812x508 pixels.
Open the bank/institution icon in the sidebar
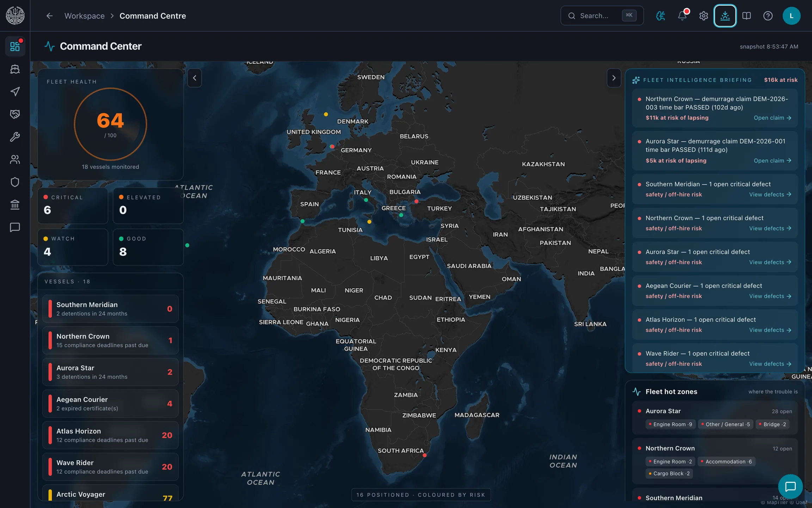15,205
